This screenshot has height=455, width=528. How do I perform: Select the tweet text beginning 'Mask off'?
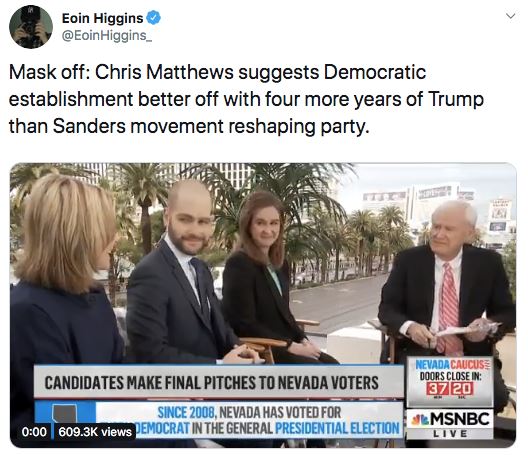(246, 99)
